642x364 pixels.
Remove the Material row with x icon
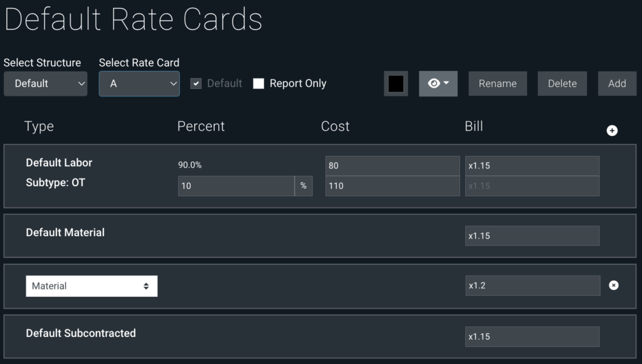614,285
